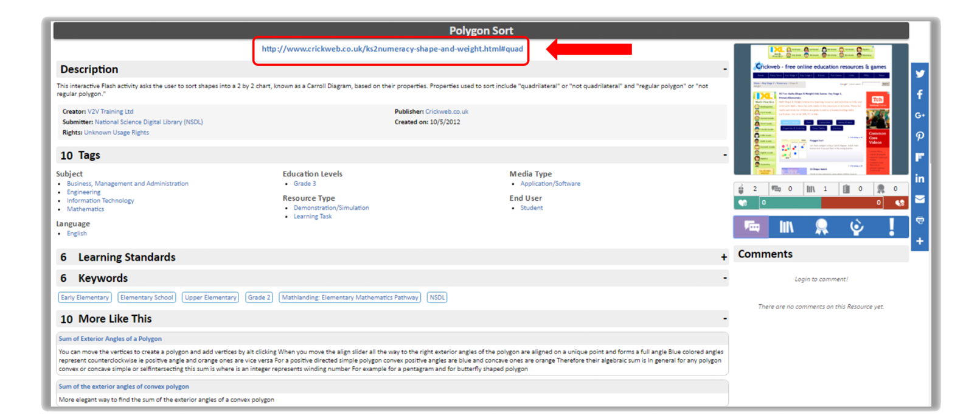This screenshot has height=415, width=980.
Task: Click the exclamation report icon
Action: (x=891, y=227)
